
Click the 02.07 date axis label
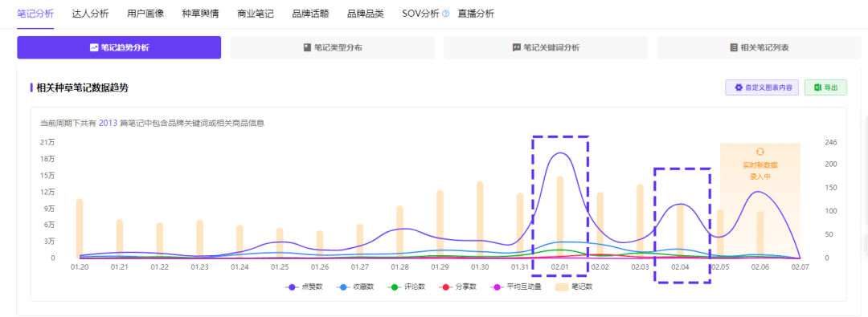click(x=800, y=267)
